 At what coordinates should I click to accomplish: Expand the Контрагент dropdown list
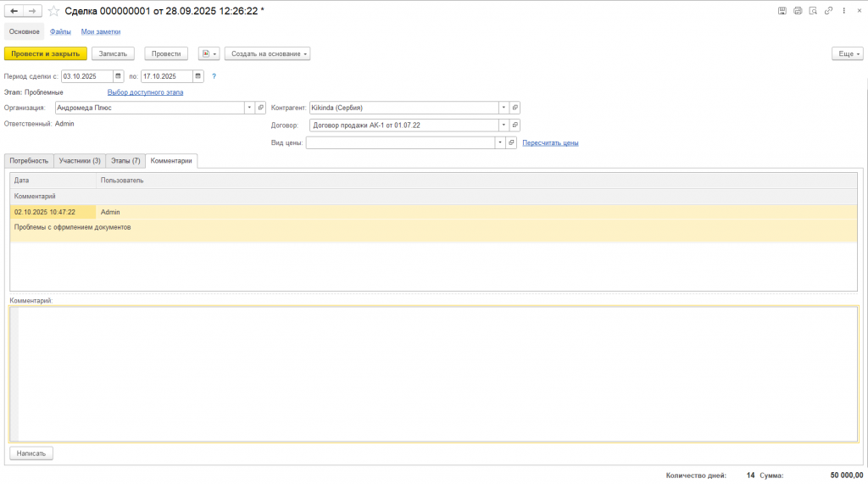click(x=504, y=108)
